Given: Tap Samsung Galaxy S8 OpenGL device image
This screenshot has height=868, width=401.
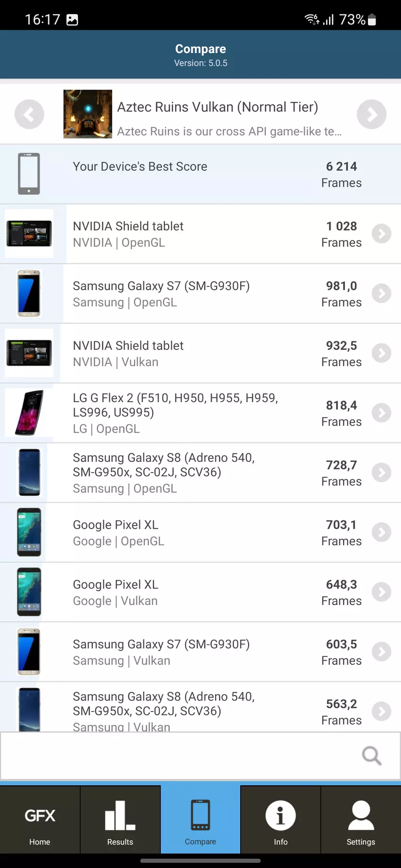Looking at the screenshot, I should click(29, 473).
